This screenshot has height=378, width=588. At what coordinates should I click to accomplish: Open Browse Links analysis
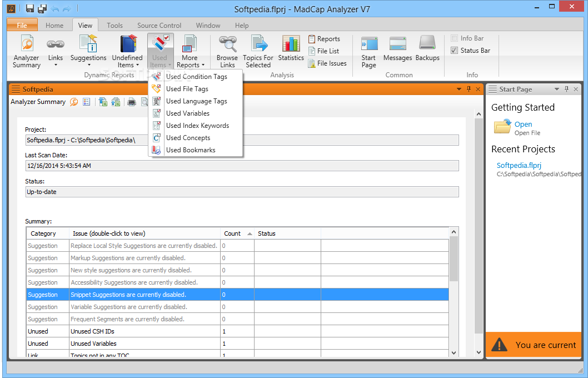(227, 51)
